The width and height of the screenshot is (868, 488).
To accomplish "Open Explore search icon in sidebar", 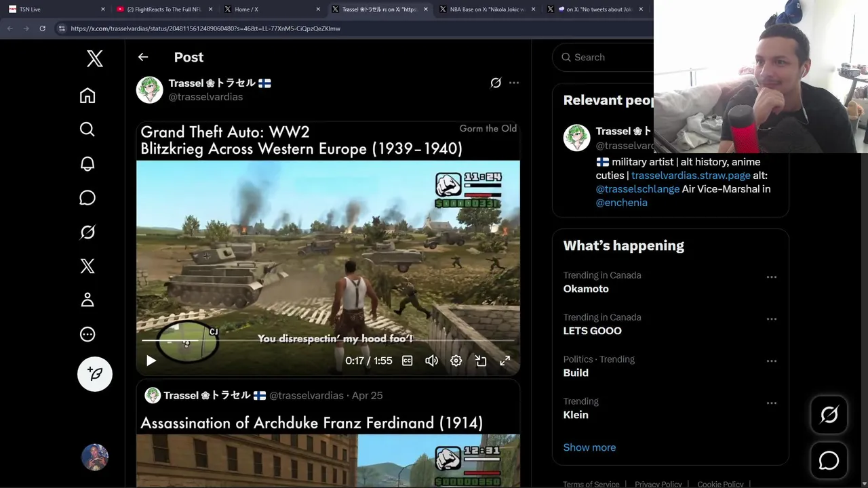I will pos(87,129).
